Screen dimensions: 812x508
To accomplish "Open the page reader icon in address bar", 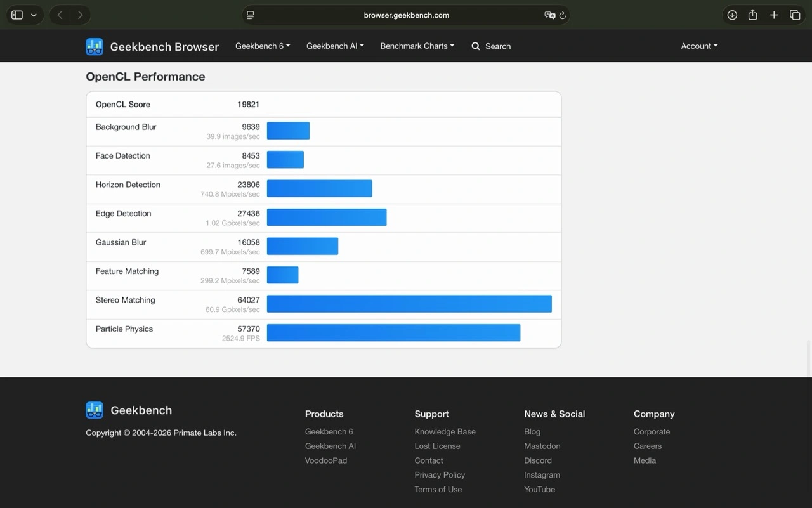I will click(251, 15).
